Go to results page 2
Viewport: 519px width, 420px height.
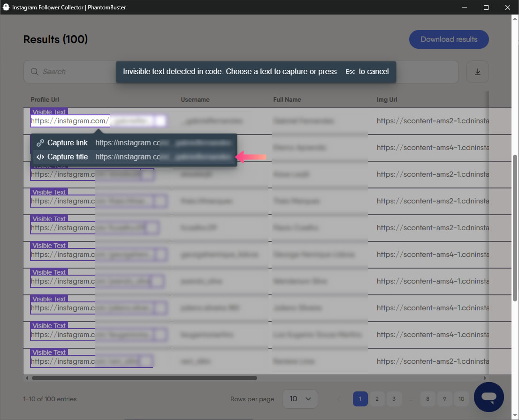[377, 399]
